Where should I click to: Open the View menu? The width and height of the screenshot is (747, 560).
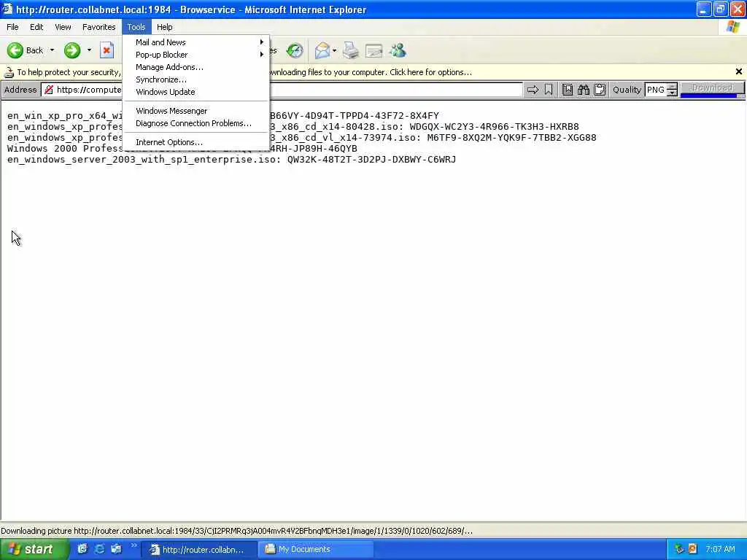pyautogui.click(x=63, y=27)
